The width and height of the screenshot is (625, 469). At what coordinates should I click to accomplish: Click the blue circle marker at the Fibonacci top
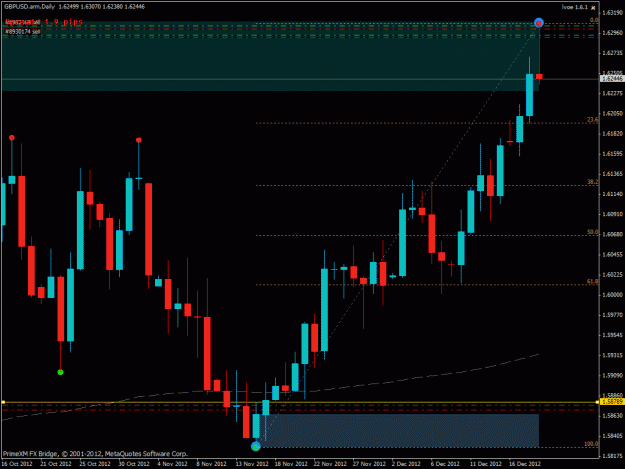point(539,23)
